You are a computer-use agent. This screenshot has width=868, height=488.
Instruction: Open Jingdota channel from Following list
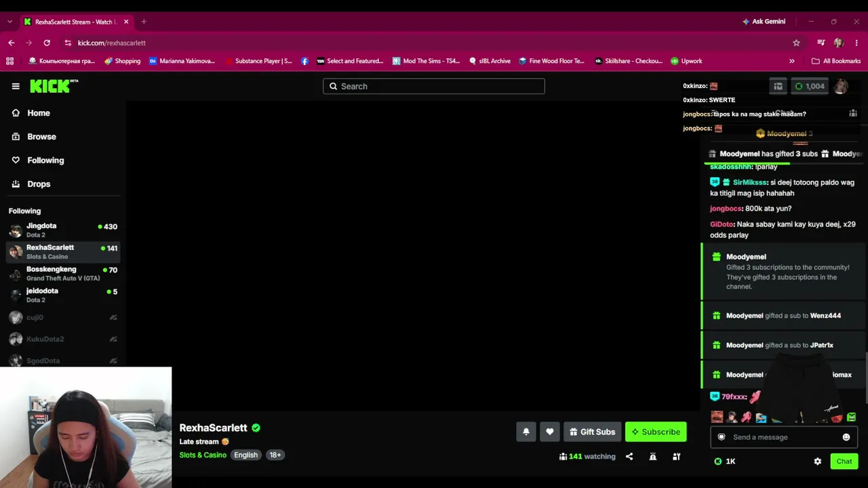tap(62, 230)
